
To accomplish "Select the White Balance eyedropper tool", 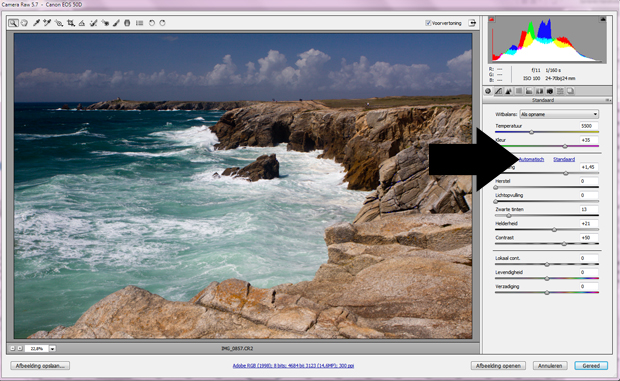I will click(x=36, y=23).
